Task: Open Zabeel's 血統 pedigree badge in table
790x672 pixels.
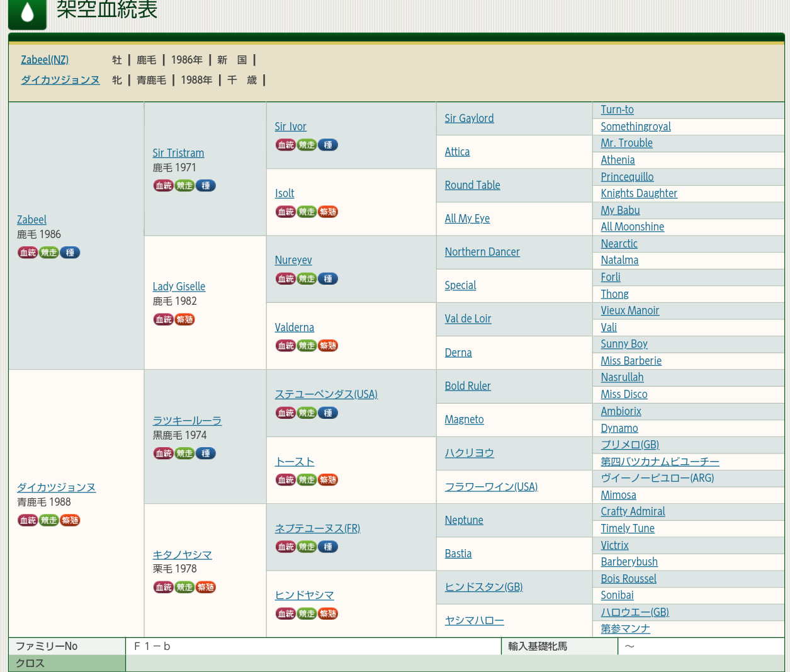Action: click(x=28, y=253)
